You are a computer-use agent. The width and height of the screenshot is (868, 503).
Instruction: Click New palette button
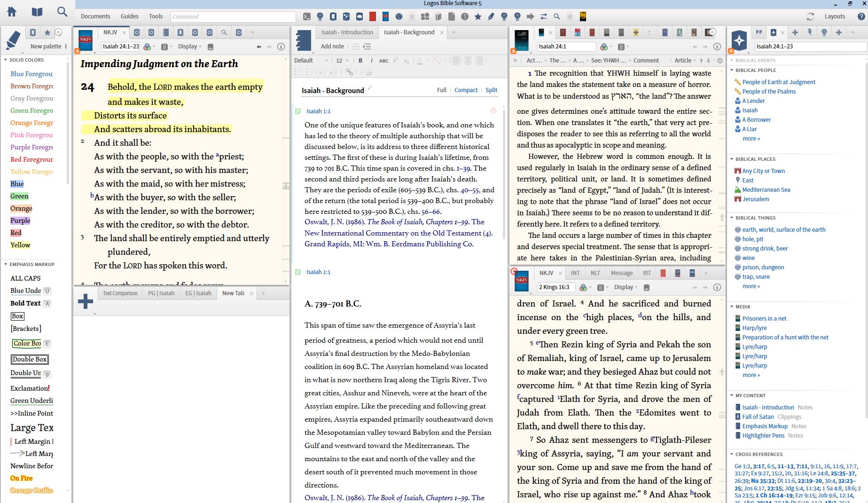(46, 47)
